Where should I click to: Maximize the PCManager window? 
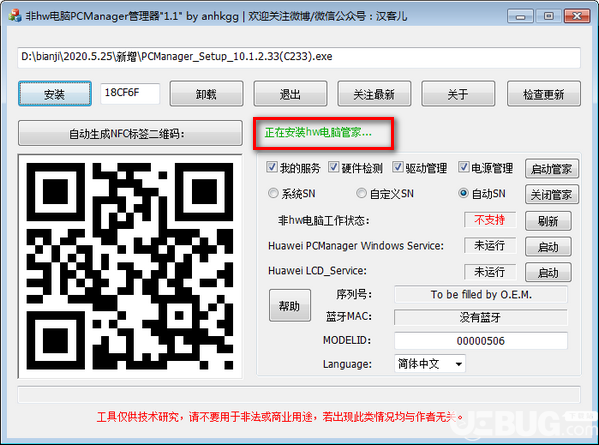[549, 16]
